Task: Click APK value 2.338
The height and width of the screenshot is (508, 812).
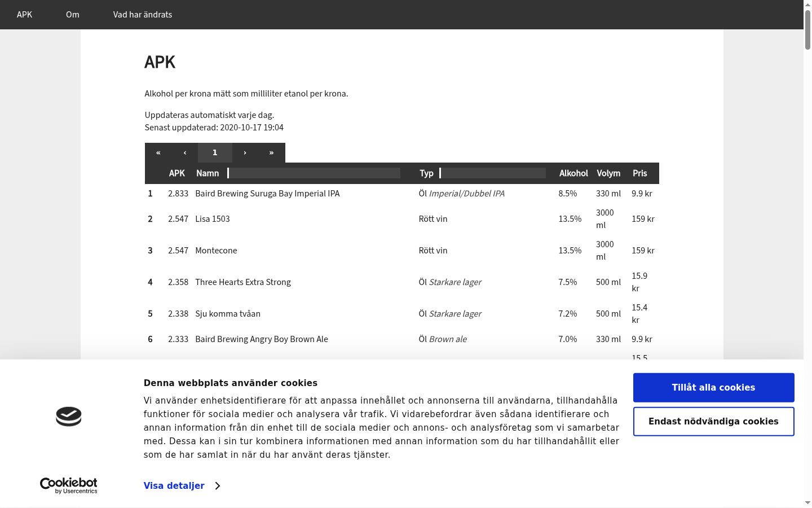Action: [178, 314]
